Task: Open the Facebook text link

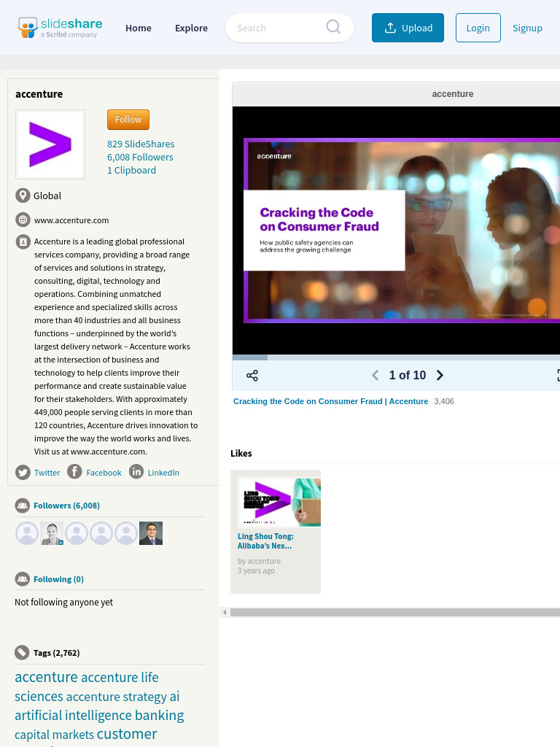Action: [x=104, y=473]
